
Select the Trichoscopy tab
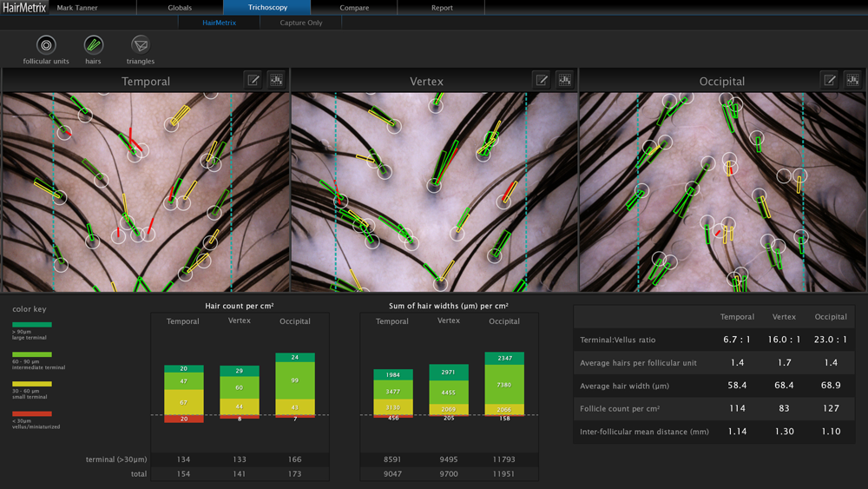click(x=266, y=8)
